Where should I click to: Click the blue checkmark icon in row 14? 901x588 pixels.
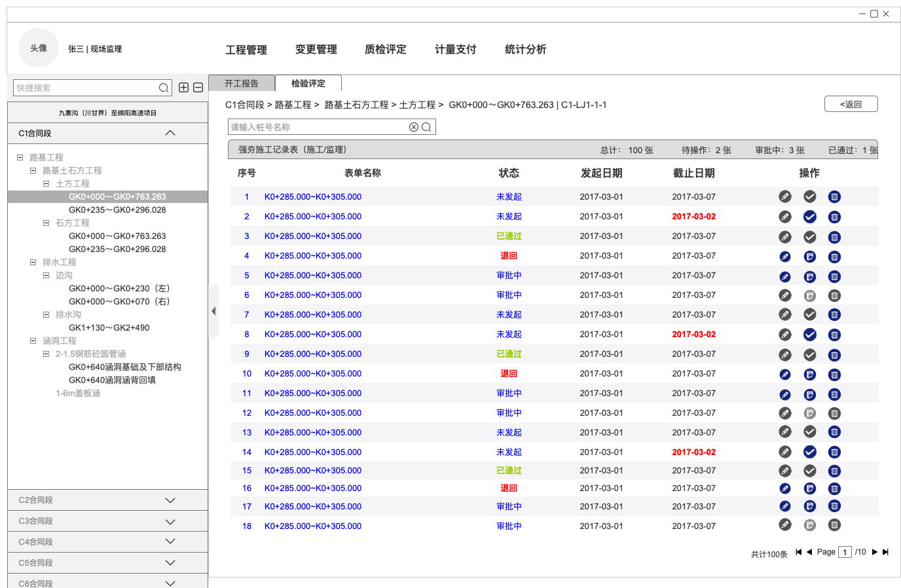[x=810, y=452]
